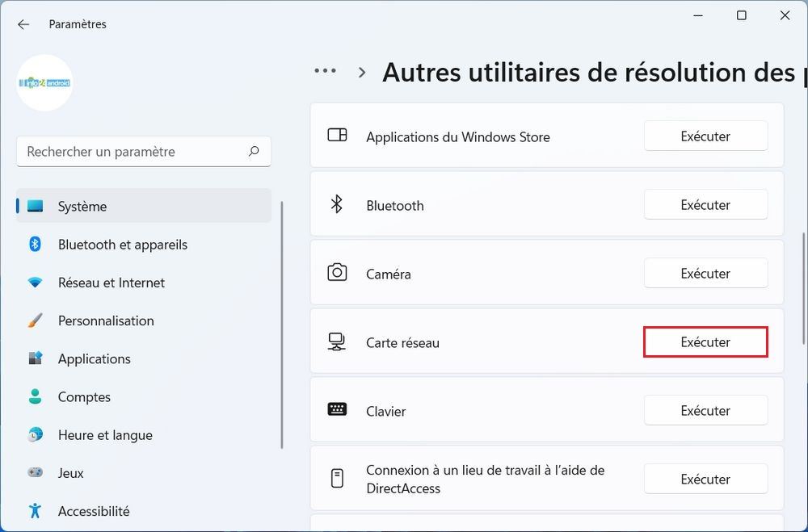Click the user profile picture
The height and width of the screenshot is (532, 808).
point(45,82)
